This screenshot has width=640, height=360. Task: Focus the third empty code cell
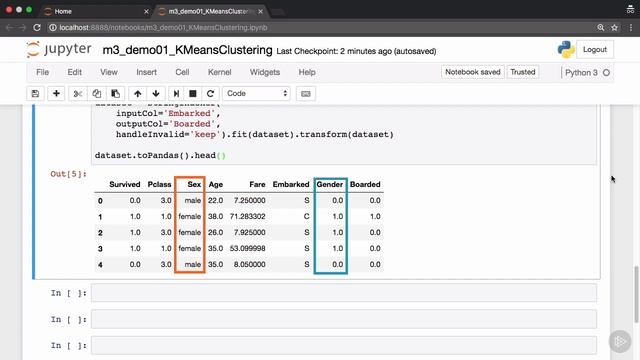(344, 345)
